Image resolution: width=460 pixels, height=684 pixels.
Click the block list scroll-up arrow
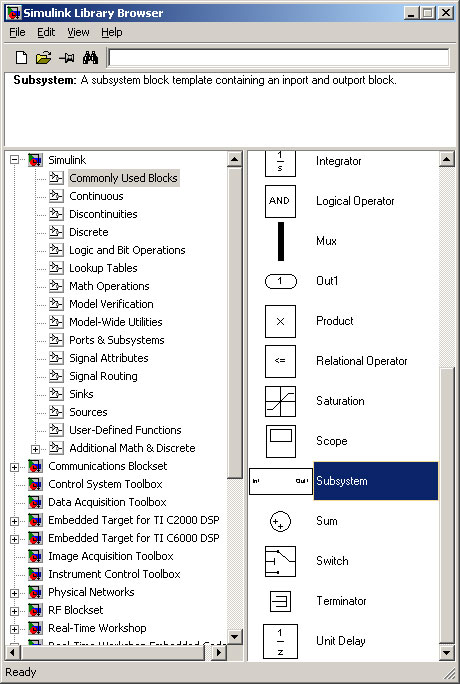pos(446,159)
